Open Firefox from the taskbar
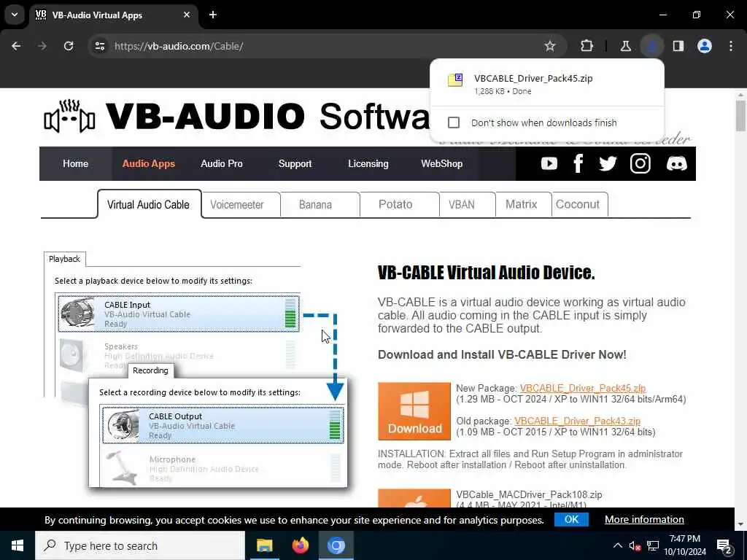Image resolution: width=747 pixels, height=560 pixels. pyautogui.click(x=300, y=545)
